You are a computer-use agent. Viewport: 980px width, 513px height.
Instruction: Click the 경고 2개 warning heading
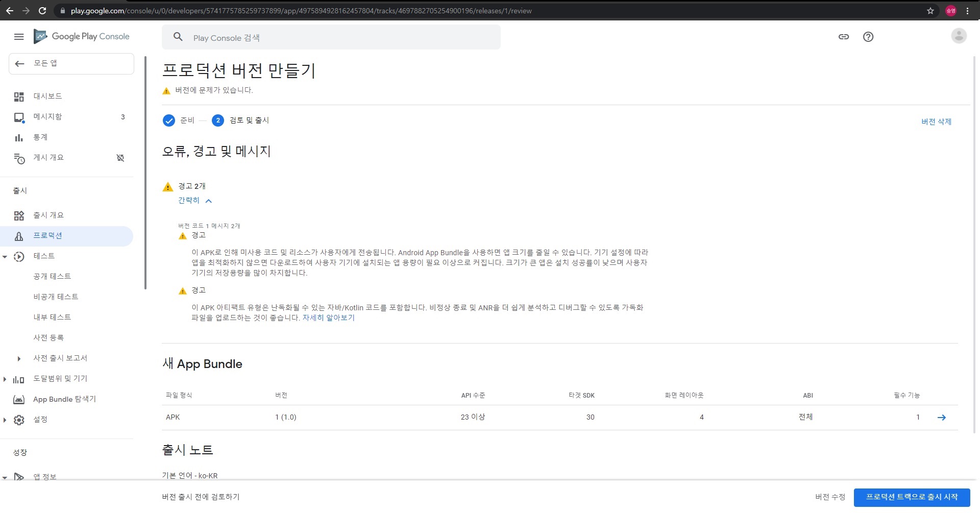click(191, 186)
